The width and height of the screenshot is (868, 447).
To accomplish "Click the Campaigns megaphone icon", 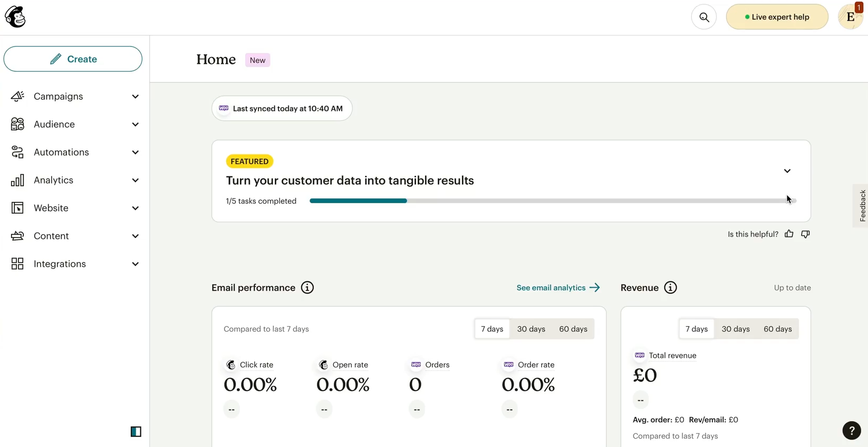I will coord(17,96).
